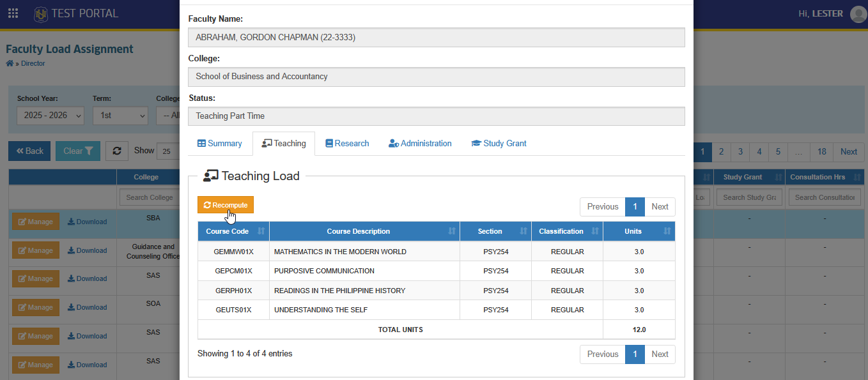Switch to the Research tab
Image resolution: width=868 pixels, height=380 pixels.
(347, 144)
